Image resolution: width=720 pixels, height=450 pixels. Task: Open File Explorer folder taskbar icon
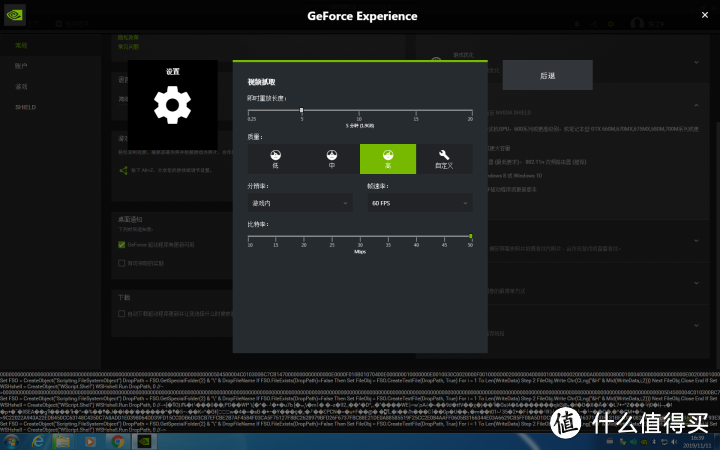point(63,442)
